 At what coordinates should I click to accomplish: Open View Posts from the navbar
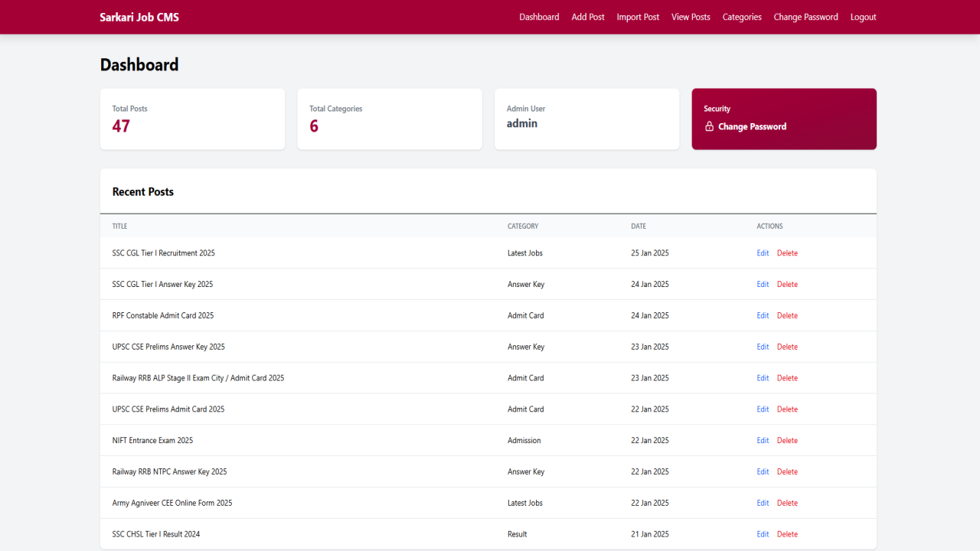click(x=691, y=17)
